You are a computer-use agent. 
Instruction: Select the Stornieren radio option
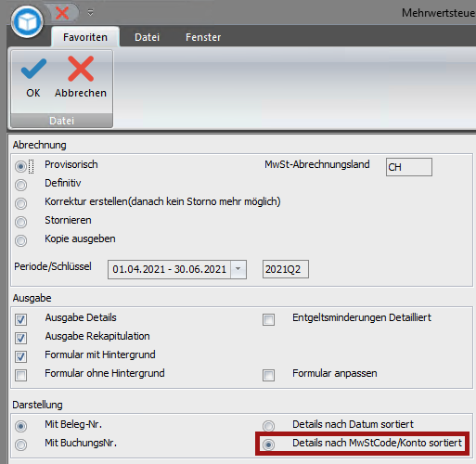(x=20, y=222)
